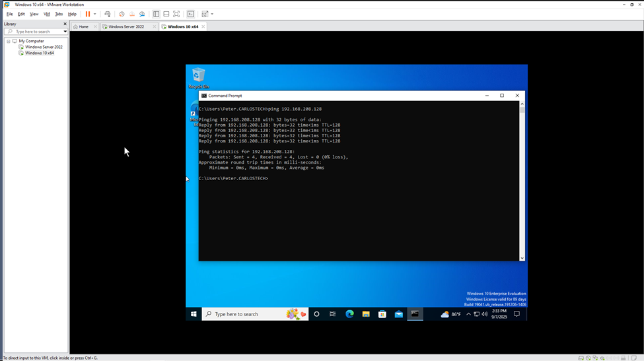644x361 pixels.
Task: Close the Library panel
Action: point(65,24)
